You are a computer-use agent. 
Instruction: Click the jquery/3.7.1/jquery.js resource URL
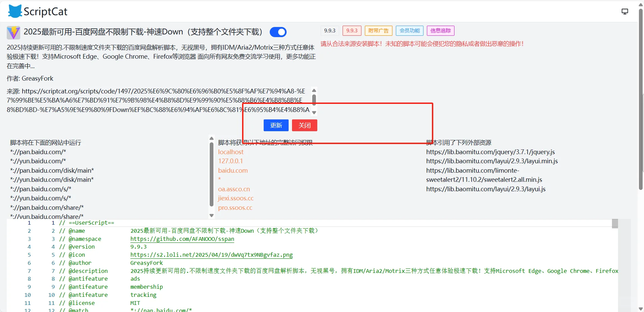(x=491, y=152)
